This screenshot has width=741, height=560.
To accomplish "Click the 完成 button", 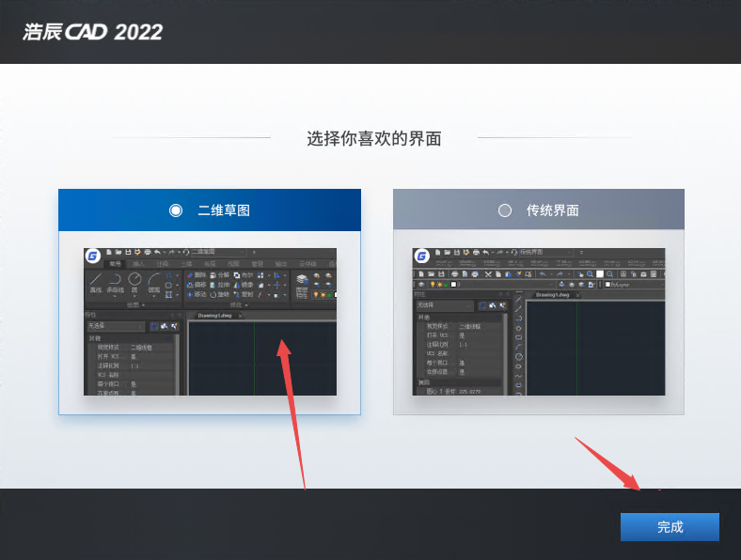I will (670, 527).
